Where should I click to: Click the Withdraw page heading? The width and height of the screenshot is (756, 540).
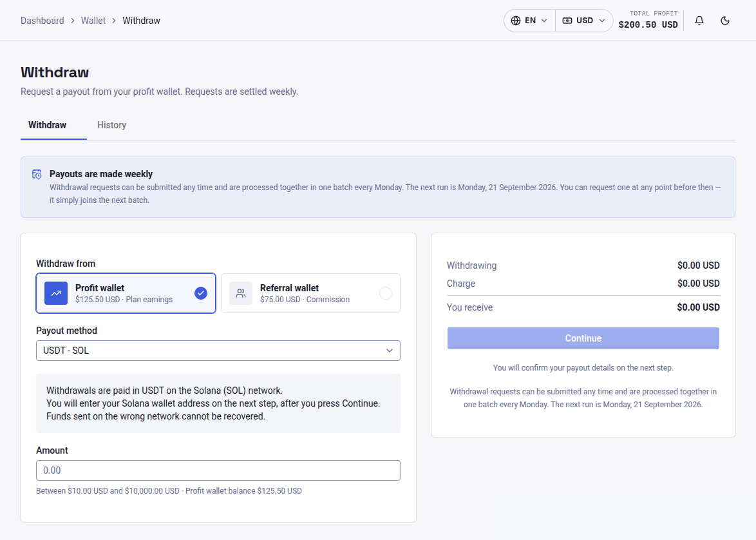pos(55,72)
